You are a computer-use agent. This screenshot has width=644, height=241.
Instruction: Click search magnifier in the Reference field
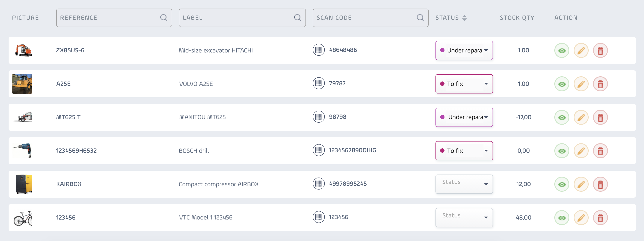coord(164,18)
